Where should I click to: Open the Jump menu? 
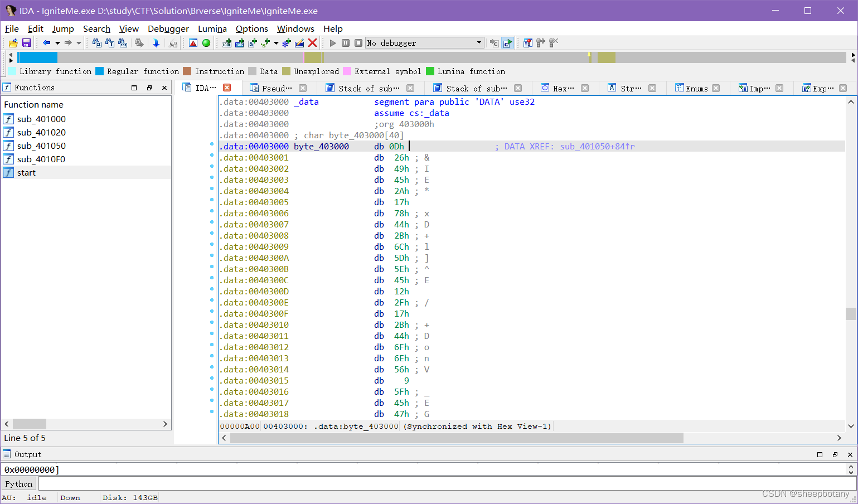click(63, 29)
